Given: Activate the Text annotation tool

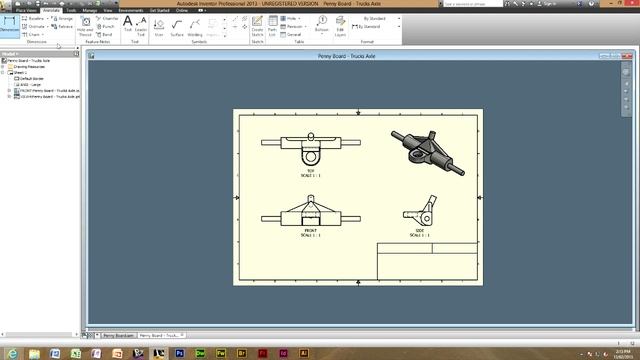Looking at the screenshot, I should click(128, 23).
